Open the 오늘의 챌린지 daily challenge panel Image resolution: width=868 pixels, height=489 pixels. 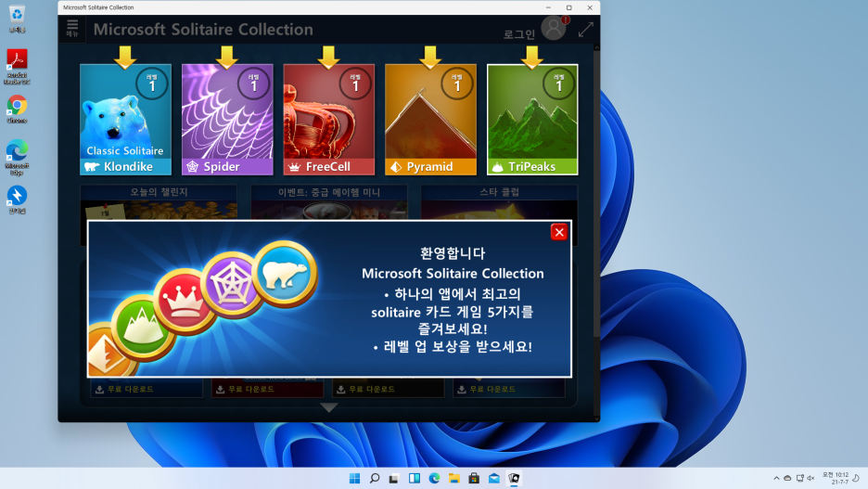[x=159, y=203]
